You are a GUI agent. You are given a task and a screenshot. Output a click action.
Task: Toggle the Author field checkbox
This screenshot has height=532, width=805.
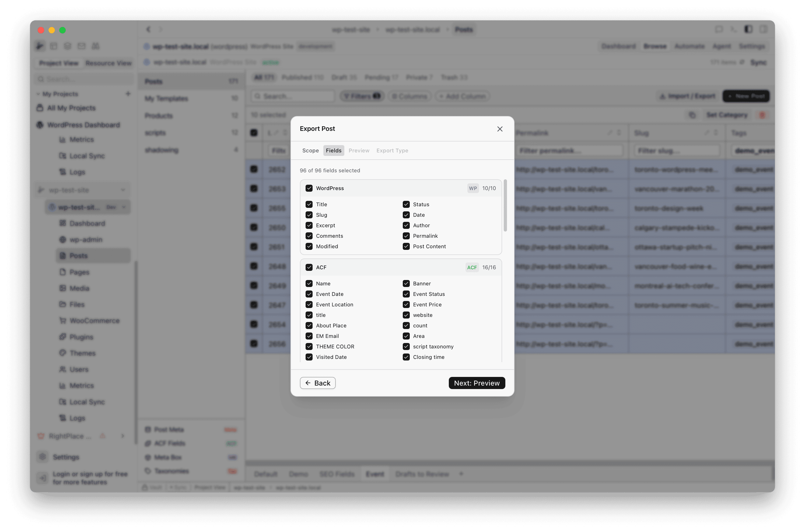[406, 225]
